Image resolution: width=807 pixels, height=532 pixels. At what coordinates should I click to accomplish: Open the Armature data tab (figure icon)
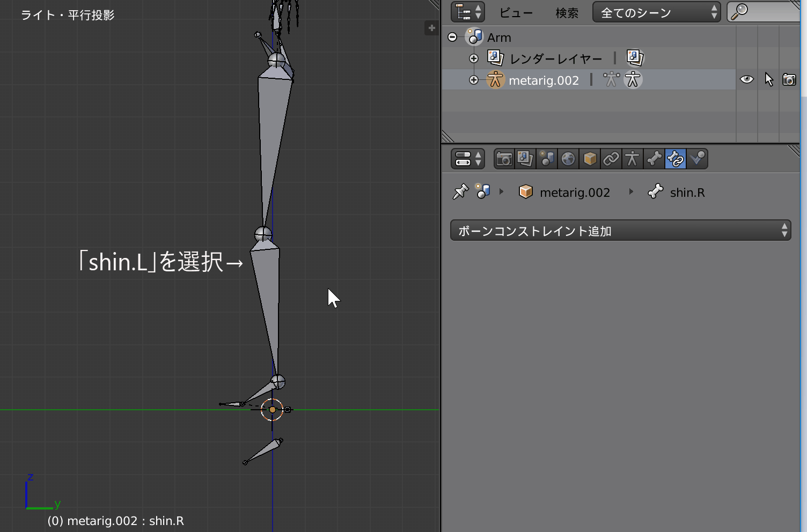click(633, 159)
